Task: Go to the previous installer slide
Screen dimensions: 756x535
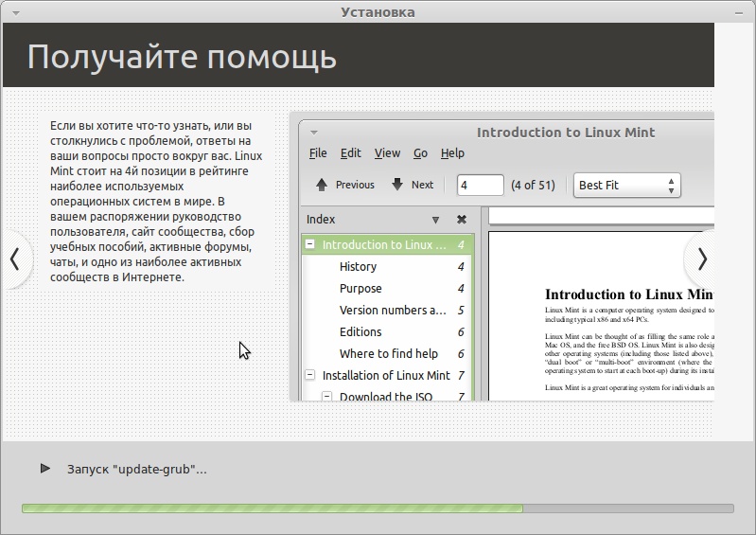Action: (15, 259)
